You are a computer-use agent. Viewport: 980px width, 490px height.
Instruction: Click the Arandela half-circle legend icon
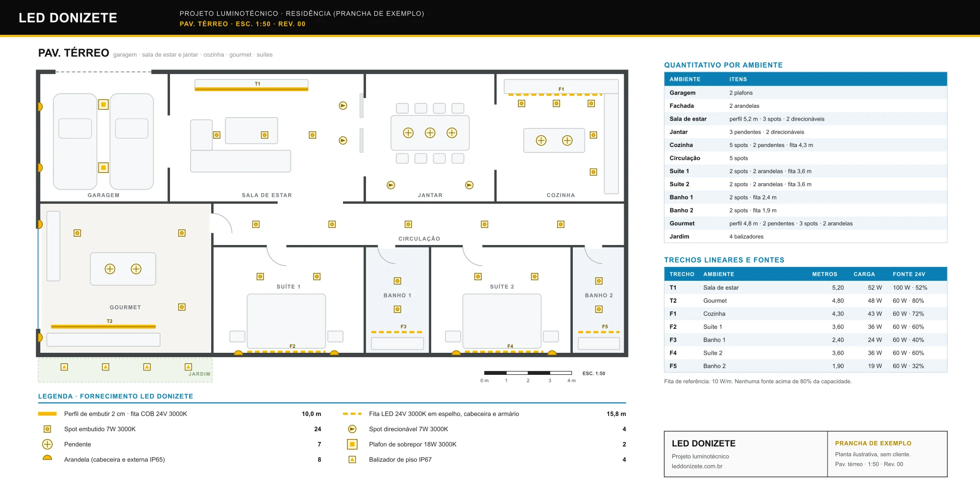pos(48,458)
